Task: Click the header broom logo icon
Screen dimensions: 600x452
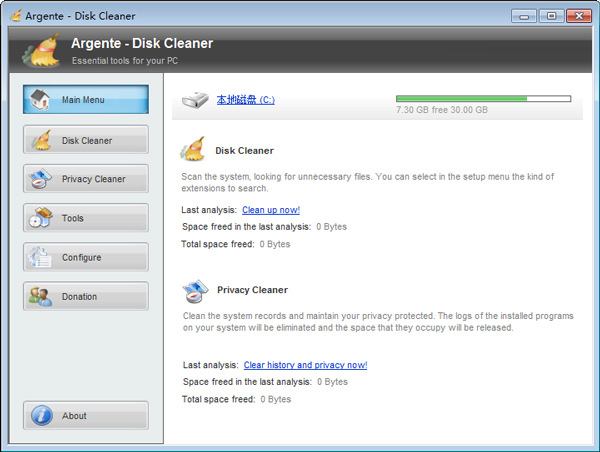Action: (42, 51)
